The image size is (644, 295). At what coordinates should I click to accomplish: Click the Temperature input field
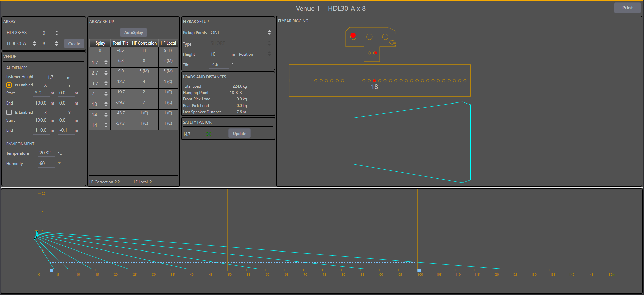tap(45, 153)
